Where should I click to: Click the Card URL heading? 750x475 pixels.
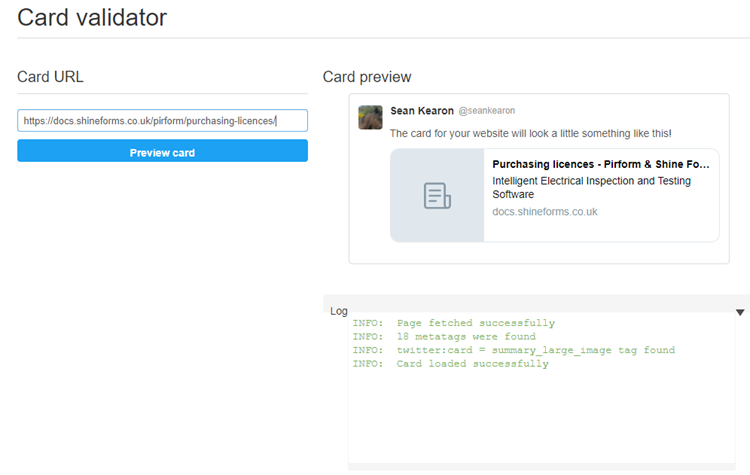(x=50, y=77)
